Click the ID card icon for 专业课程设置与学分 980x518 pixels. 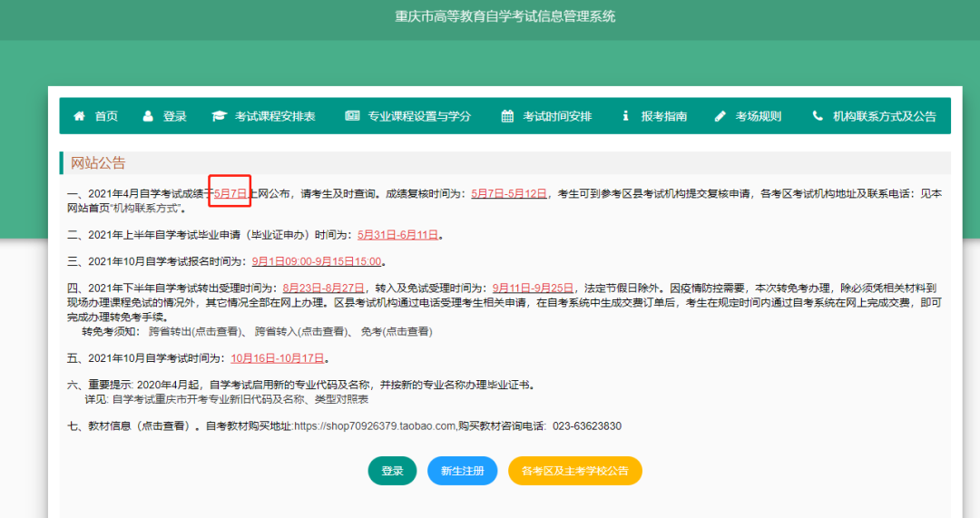click(x=352, y=116)
